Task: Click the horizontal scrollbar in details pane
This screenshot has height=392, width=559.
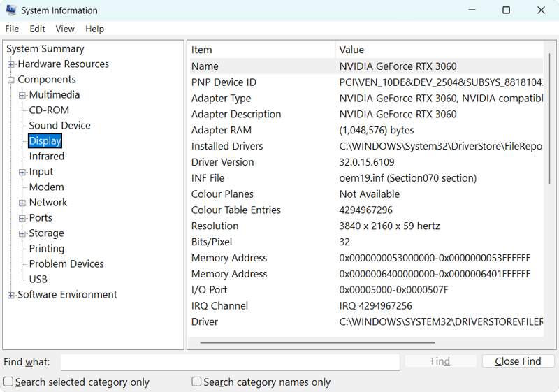Action: (x=318, y=342)
